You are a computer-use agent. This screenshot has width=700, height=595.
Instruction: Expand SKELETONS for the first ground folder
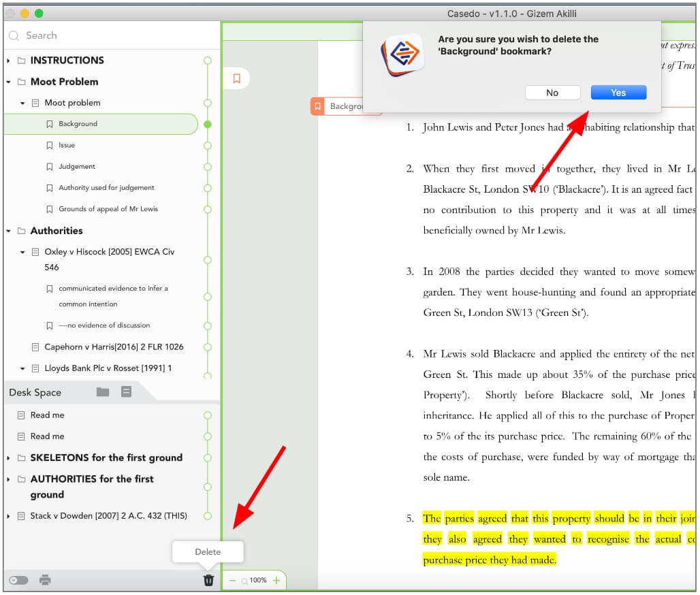click(8, 458)
